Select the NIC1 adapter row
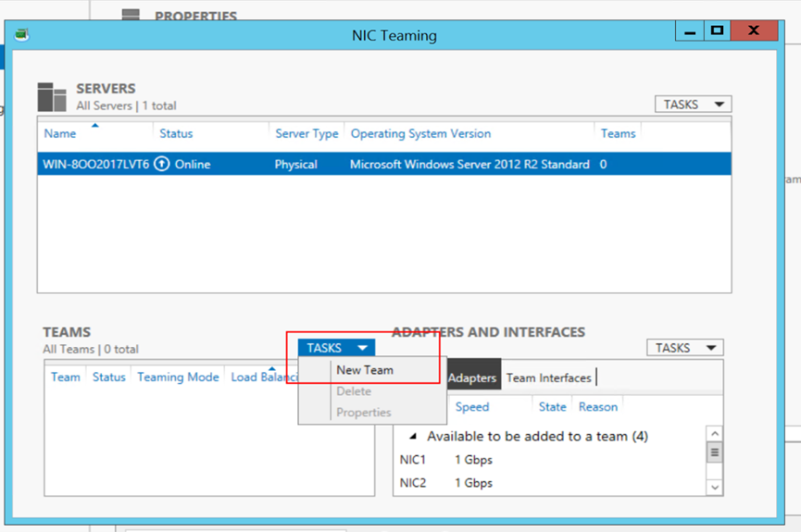 [550, 460]
